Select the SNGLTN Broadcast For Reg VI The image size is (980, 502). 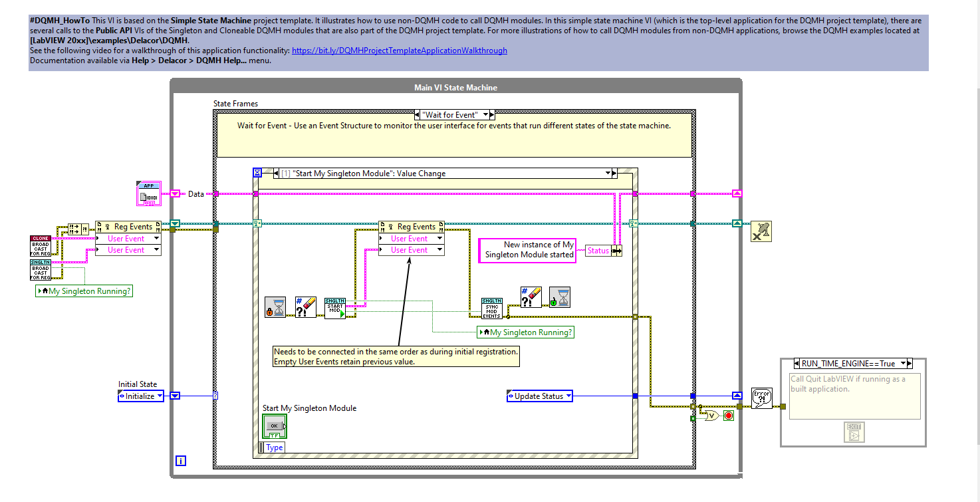click(x=41, y=270)
